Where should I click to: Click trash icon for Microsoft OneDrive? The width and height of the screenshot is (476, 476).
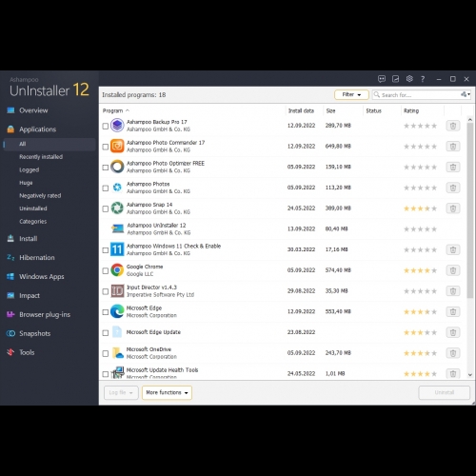[453, 353]
